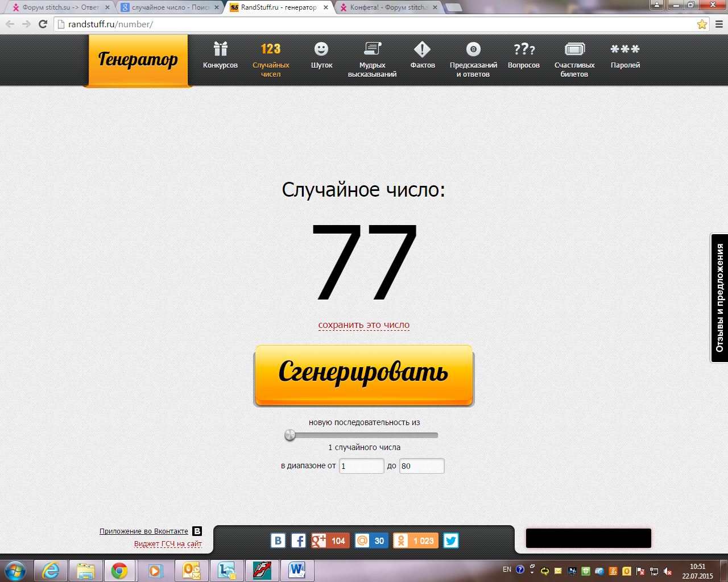Open the Фактов exclamation icon

[x=422, y=49]
